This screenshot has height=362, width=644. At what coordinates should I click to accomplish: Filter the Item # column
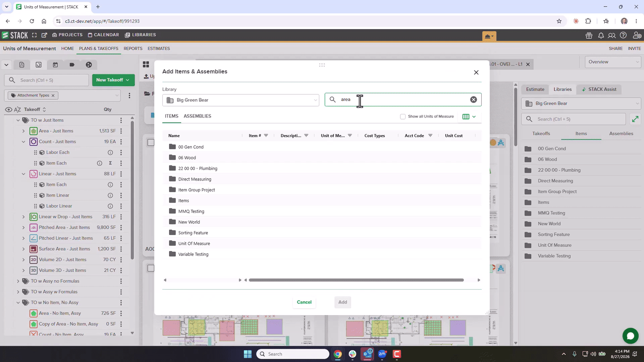[x=266, y=135]
